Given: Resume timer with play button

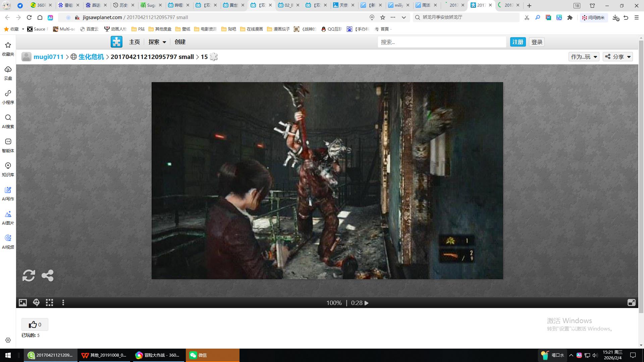Looking at the screenshot, I should pos(367,303).
